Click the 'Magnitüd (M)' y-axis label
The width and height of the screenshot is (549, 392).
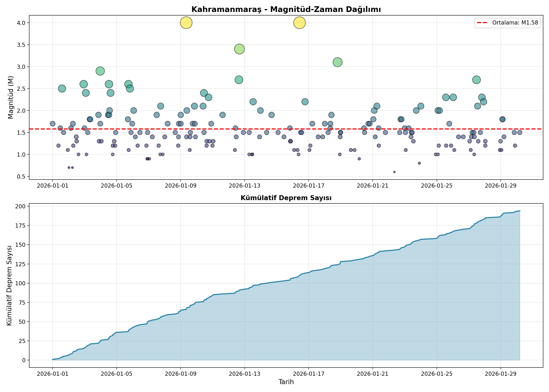(10, 97)
